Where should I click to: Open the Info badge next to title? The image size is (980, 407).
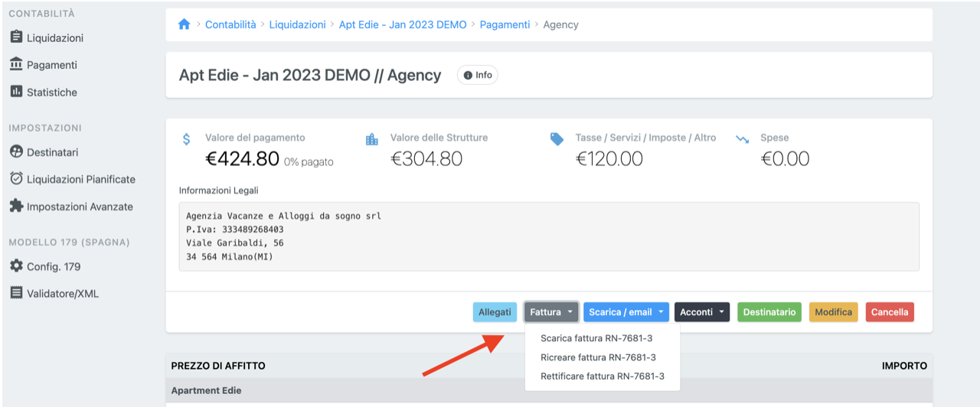(x=478, y=75)
